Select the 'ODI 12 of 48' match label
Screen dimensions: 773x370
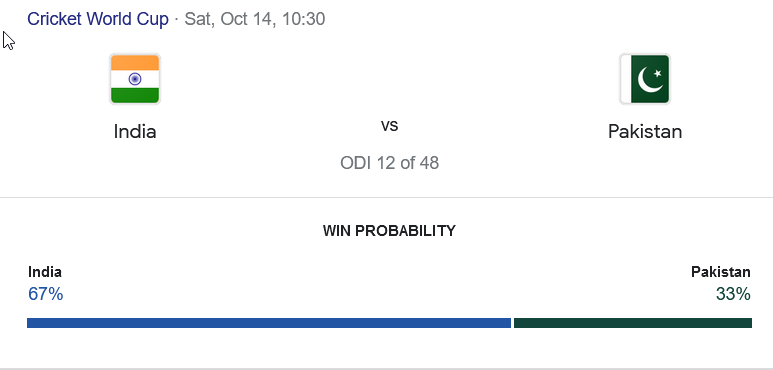(x=389, y=163)
